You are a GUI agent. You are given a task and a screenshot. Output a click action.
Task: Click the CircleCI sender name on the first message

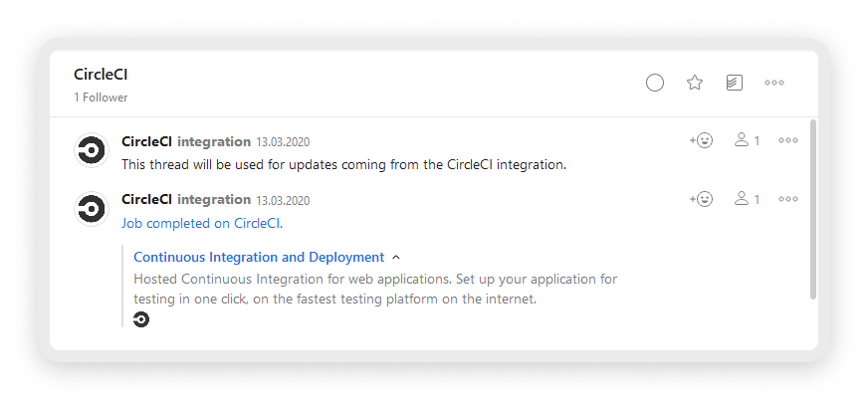coord(146,141)
